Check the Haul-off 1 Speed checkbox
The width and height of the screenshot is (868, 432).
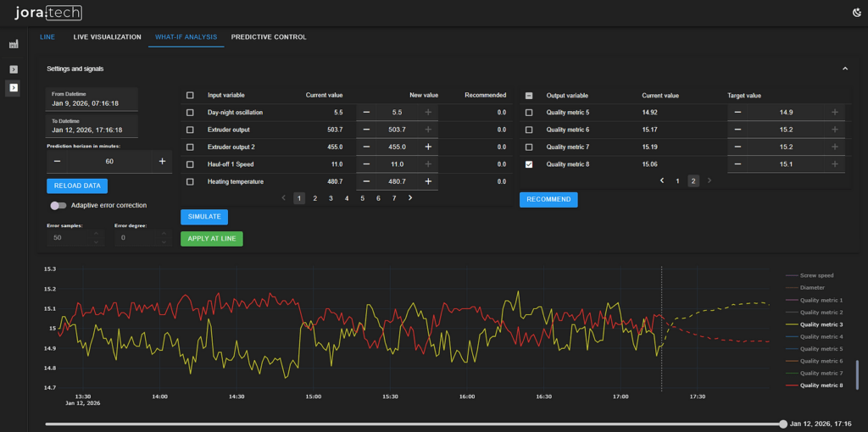tap(190, 164)
